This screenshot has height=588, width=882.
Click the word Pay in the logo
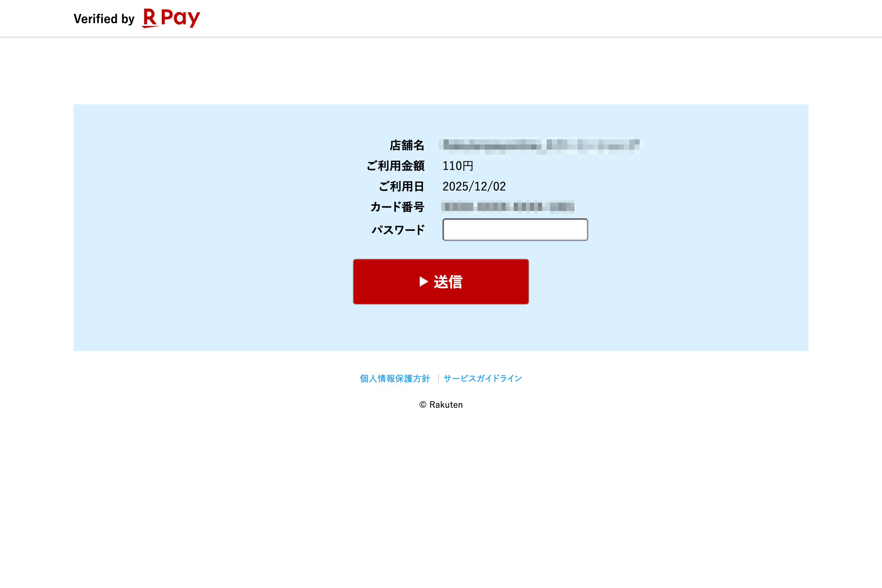tap(180, 18)
